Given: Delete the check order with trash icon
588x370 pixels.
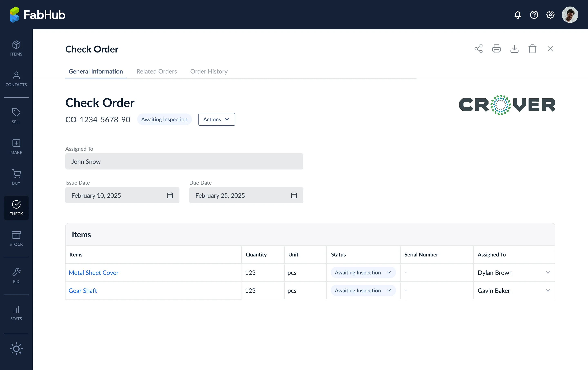Looking at the screenshot, I should tap(532, 49).
